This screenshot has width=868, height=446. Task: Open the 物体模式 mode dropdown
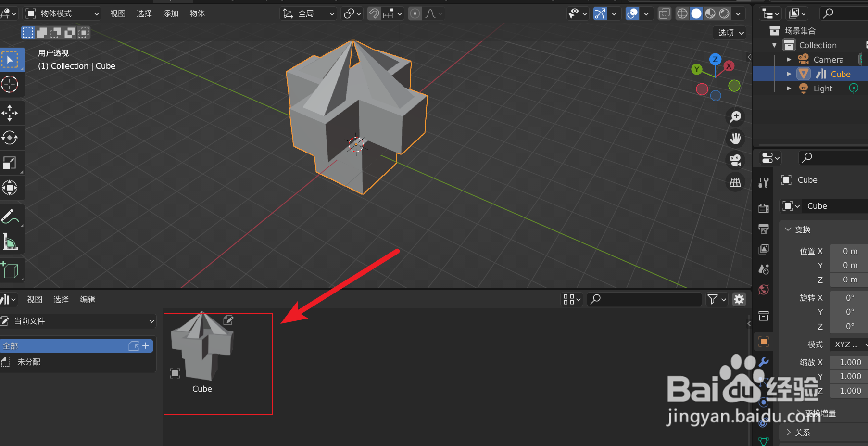[63, 13]
